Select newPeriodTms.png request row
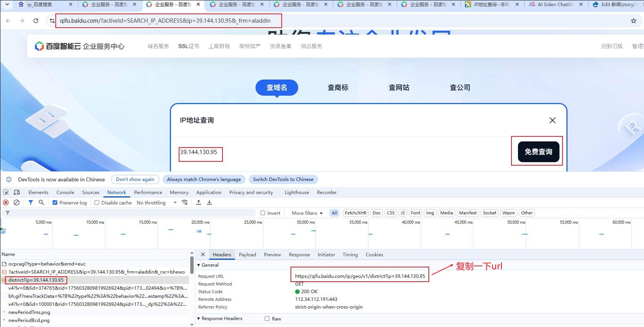This screenshot has width=644, height=327. click(x=95, y=312)
